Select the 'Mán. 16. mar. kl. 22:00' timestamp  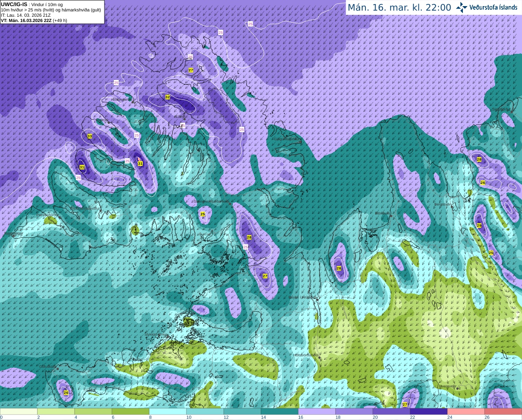[x=399, y=8]
